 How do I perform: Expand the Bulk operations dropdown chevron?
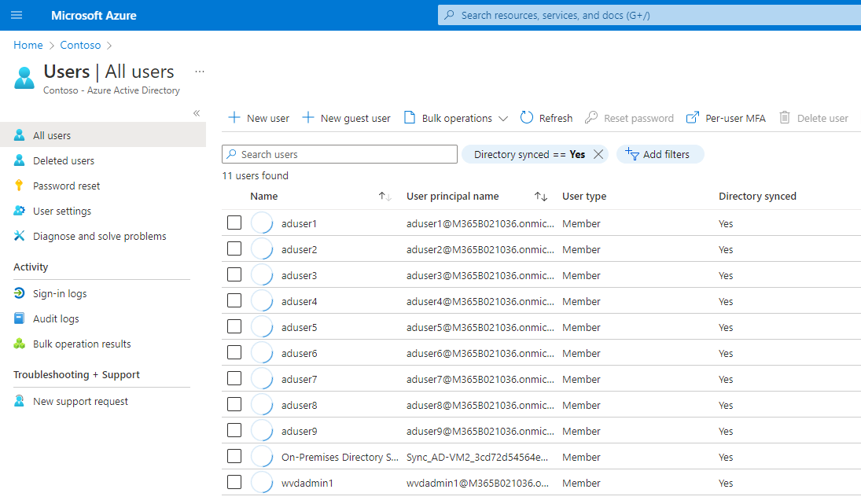click(503, 119)
